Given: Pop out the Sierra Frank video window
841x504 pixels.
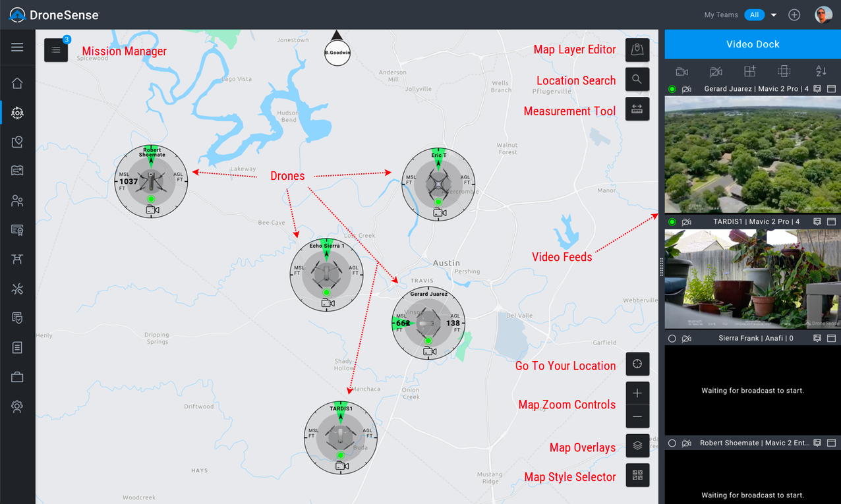Looking at the screenshot, I should click(831, 338).
